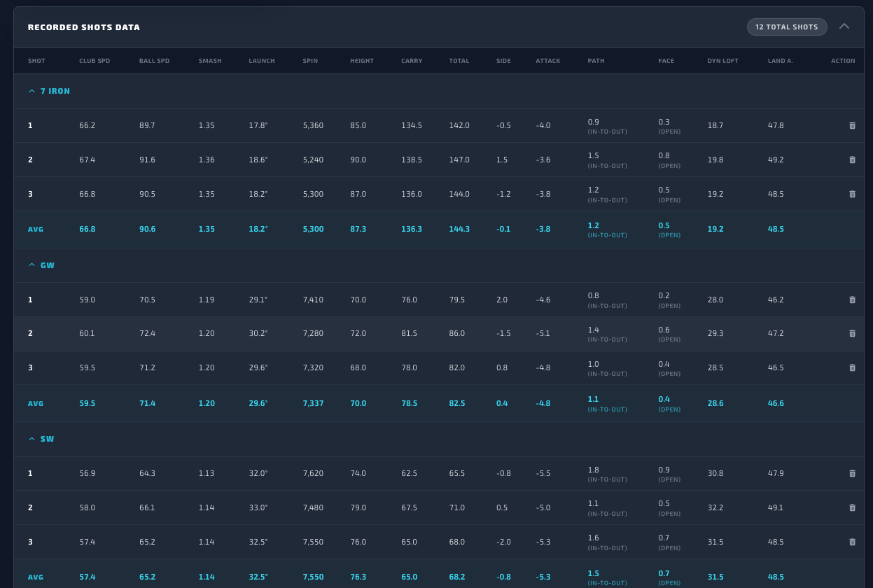Select dynamic loft value 32.2
The height and width of the screenshot is (588, 873).
pyautogui.click(x=715, y=507)
